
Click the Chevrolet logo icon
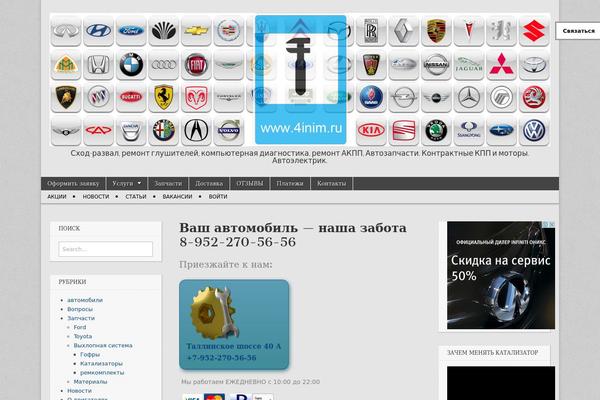pos(196,31)
